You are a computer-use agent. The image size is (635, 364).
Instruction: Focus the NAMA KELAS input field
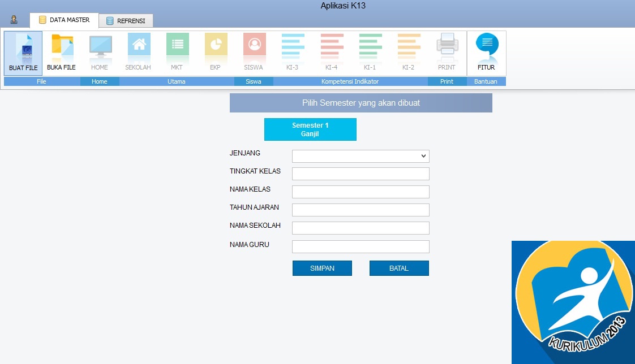pyautogui.click(x=361, y=192)
